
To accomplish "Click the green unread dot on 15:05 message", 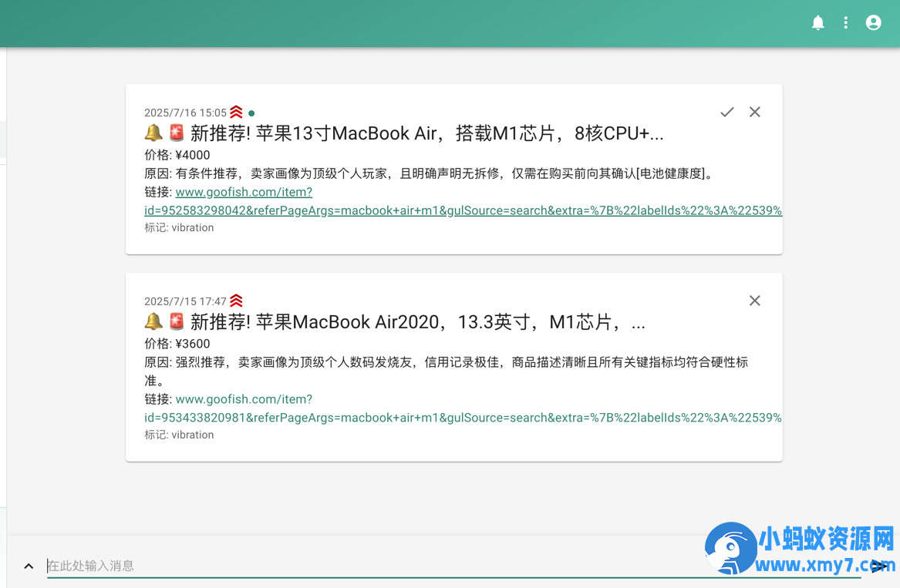I will [251, 113].
